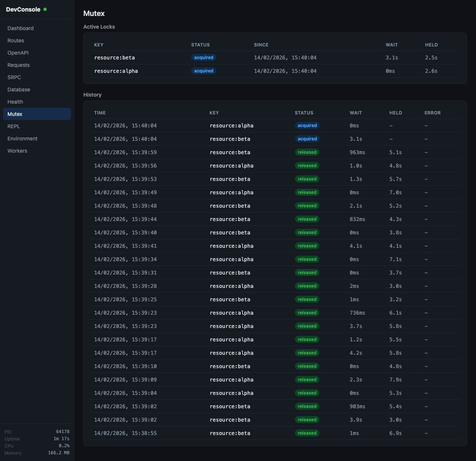View the Requests section

coord(18,65)
